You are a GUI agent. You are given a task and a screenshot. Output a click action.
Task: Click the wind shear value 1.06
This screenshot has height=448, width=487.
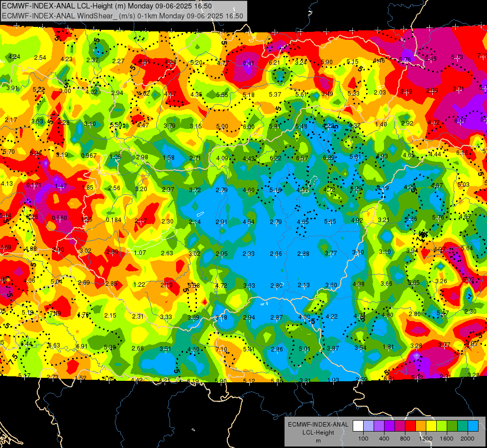(x=115, y=157)
